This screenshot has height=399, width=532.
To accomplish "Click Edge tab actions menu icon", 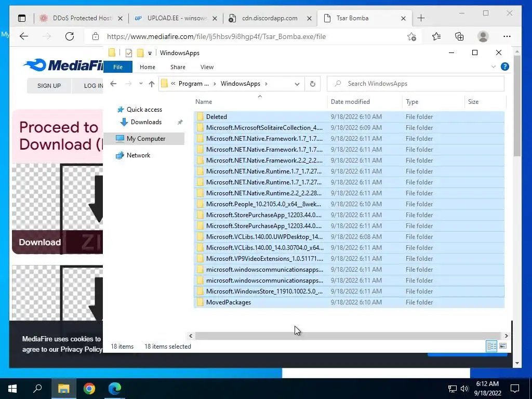I will 22,18.
